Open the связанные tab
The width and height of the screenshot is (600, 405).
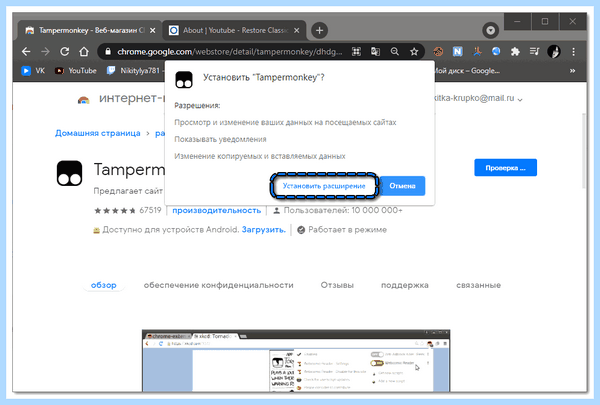click(x=478, y=285)
